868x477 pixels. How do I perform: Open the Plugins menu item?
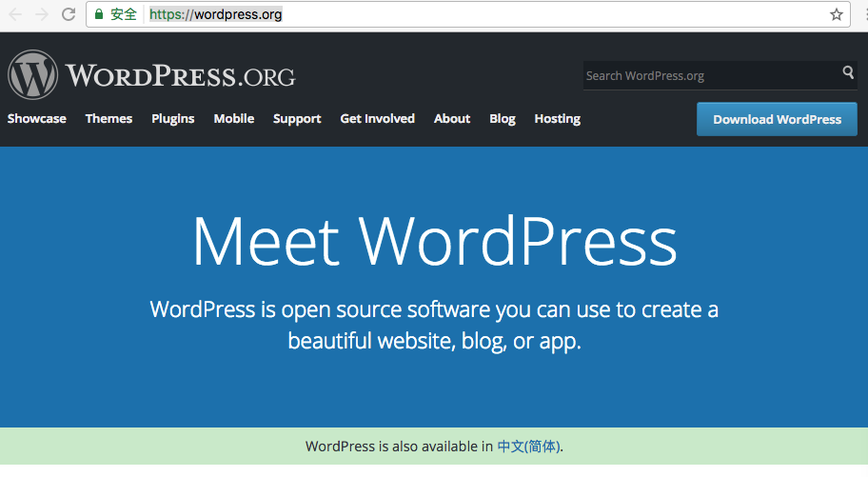click(x=172, y=119)
